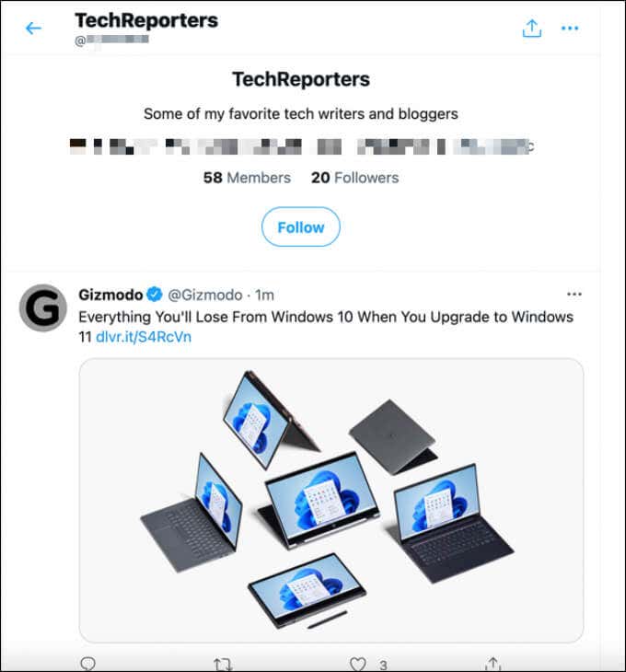Follow the TechReporters list

[301, 226]
